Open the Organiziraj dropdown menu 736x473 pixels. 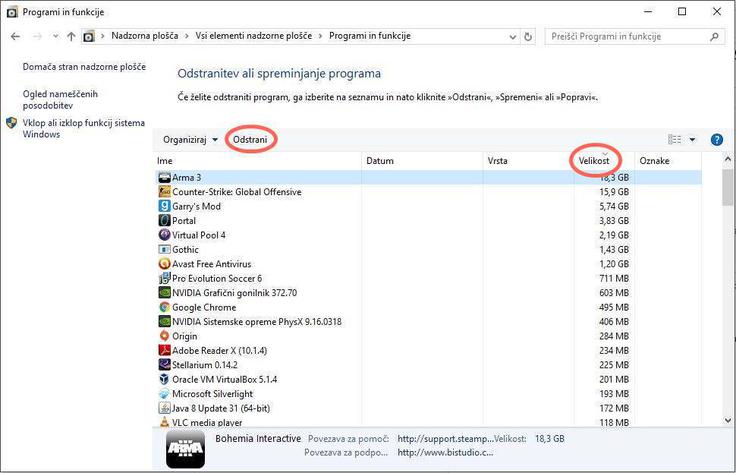click(x=190, y=140)
